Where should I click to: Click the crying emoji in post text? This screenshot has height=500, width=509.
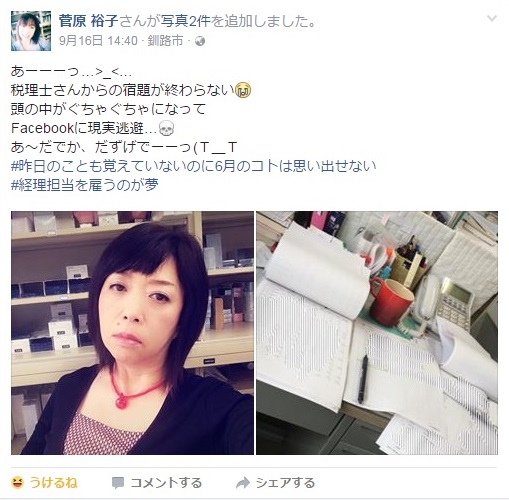click(244, 91)
